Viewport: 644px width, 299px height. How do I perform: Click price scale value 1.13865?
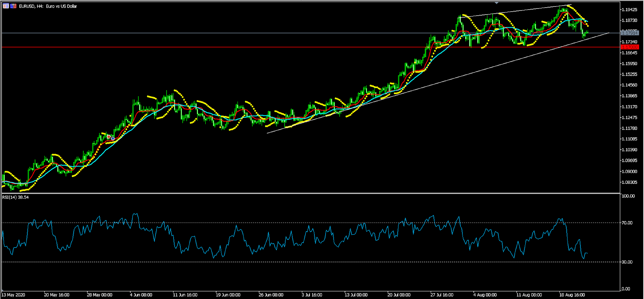point(629,96)
